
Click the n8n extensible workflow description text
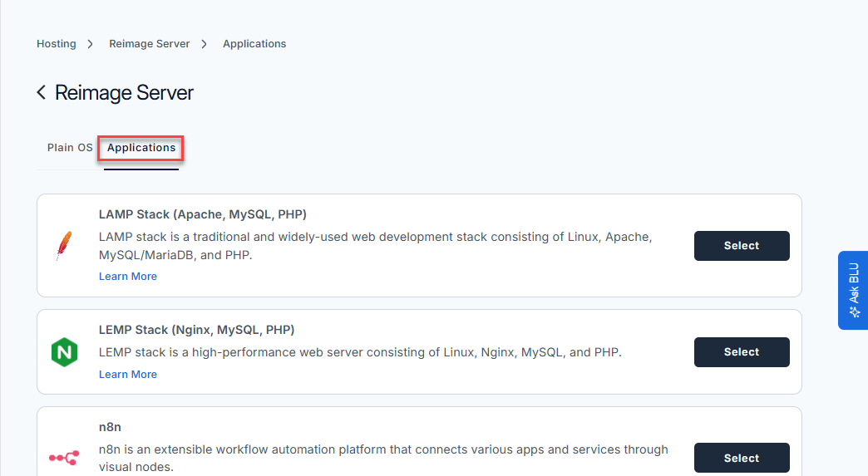(383, 458)
